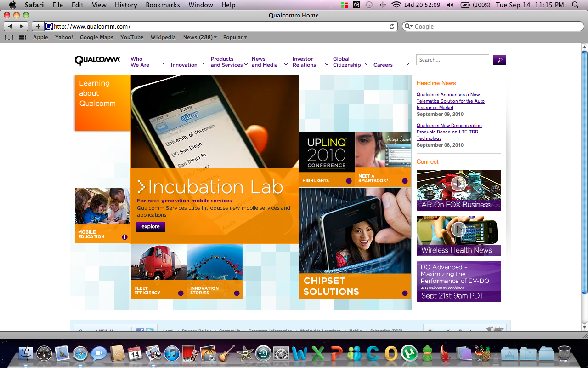Click the UPLINQ 2010 Conference tile
588x368 pixels.
point(327,159)
